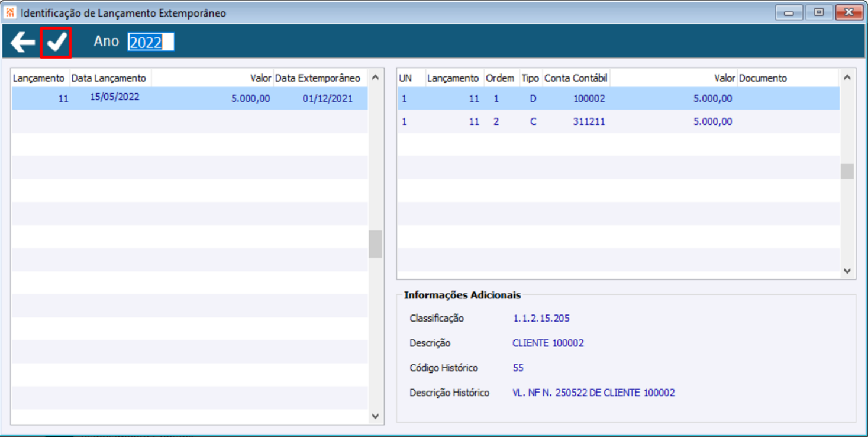Click the back arrow icon

pyautogui.click(x=22, y=43)
